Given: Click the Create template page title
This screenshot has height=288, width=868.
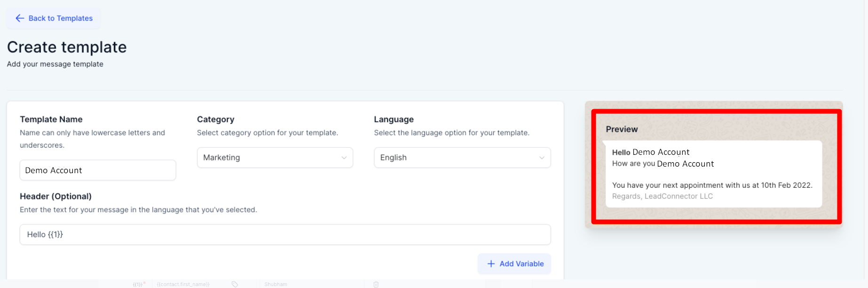Looking at the screenshot, I should coord(67,47).
